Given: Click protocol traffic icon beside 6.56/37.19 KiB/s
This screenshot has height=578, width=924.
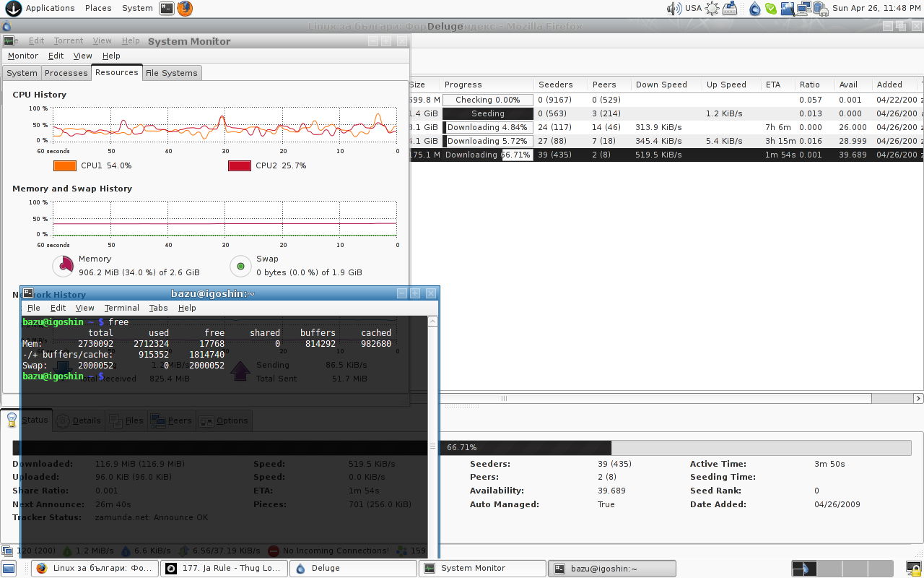Looking at the screenshot, I should [x=183, y=551].
